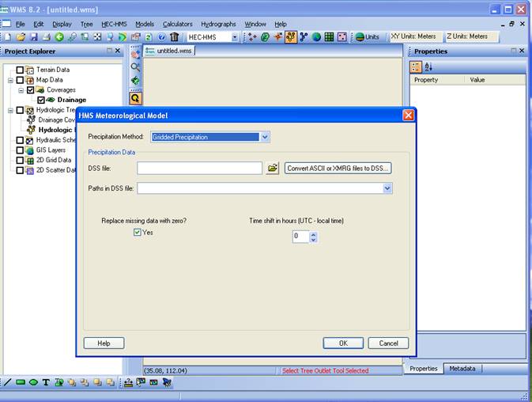Screen dimensions: 532x402
Task: Select the GIS module globe icon
Action: tap(316, 36)
